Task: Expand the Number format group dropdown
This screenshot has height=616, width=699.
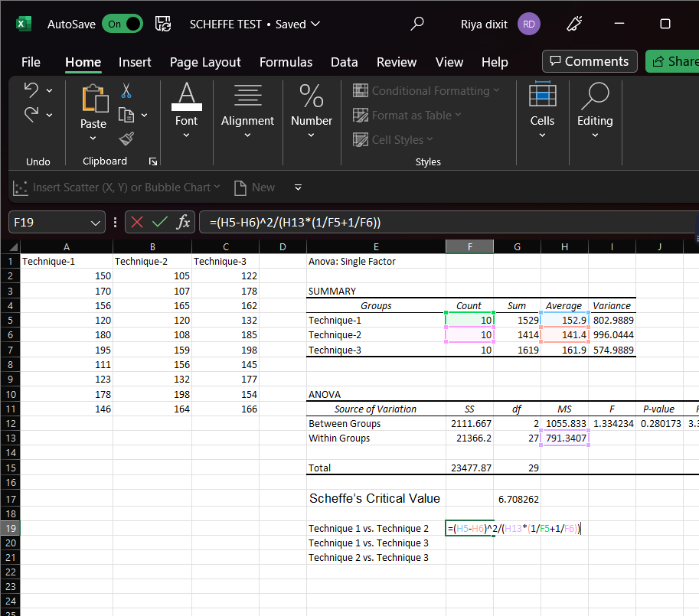Action: tap(311, 135)
